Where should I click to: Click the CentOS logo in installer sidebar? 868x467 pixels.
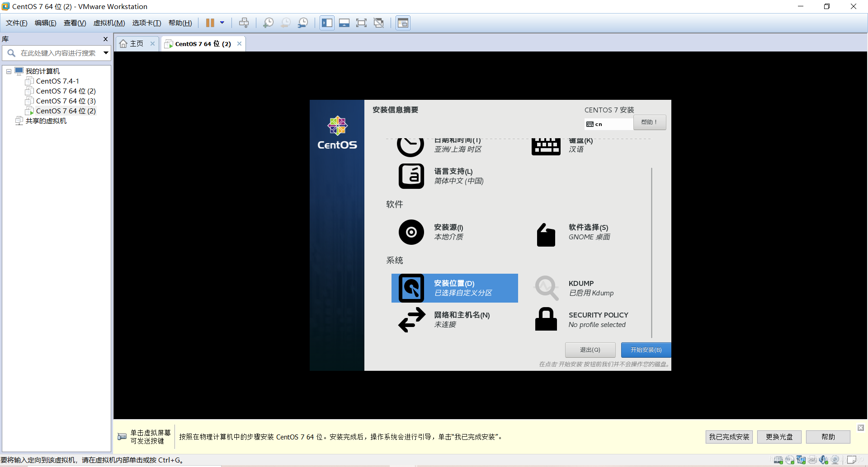click(x=337, y=133)
